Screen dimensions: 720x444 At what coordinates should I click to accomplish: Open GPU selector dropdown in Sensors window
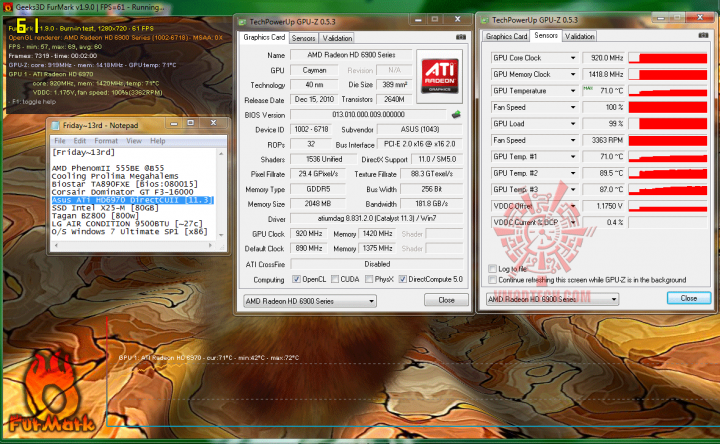tap(613, 299)
